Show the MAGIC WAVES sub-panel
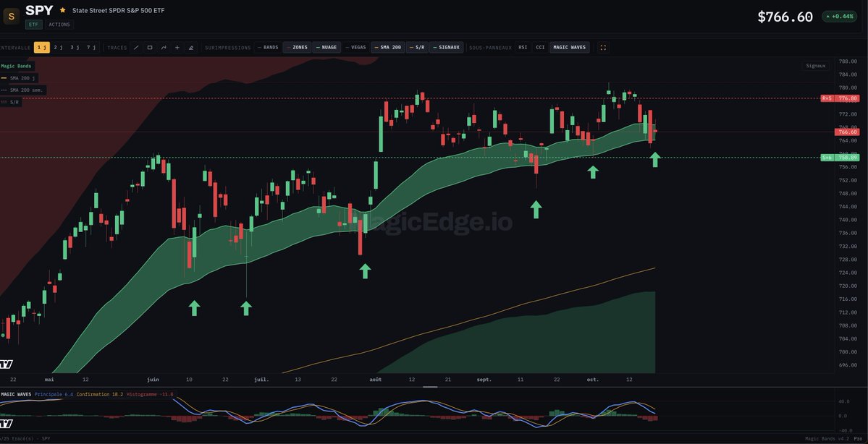The image size is (868, 444). [x=569, y=48]
